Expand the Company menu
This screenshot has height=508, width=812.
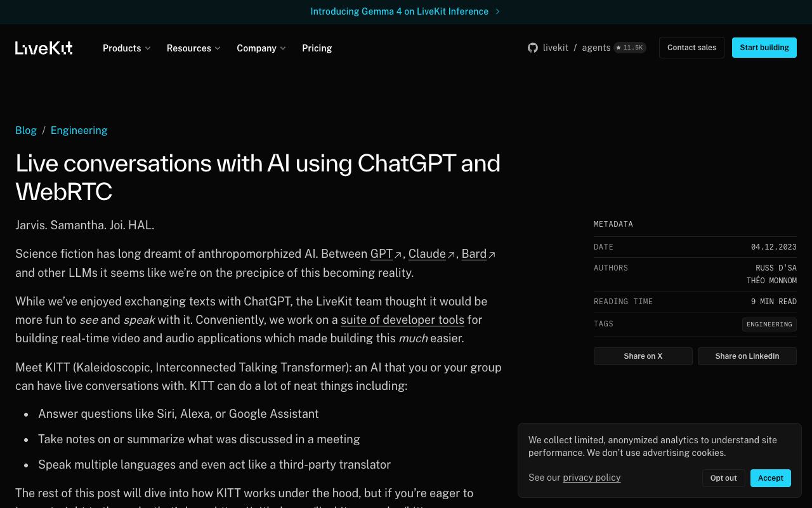coord(261,48)
